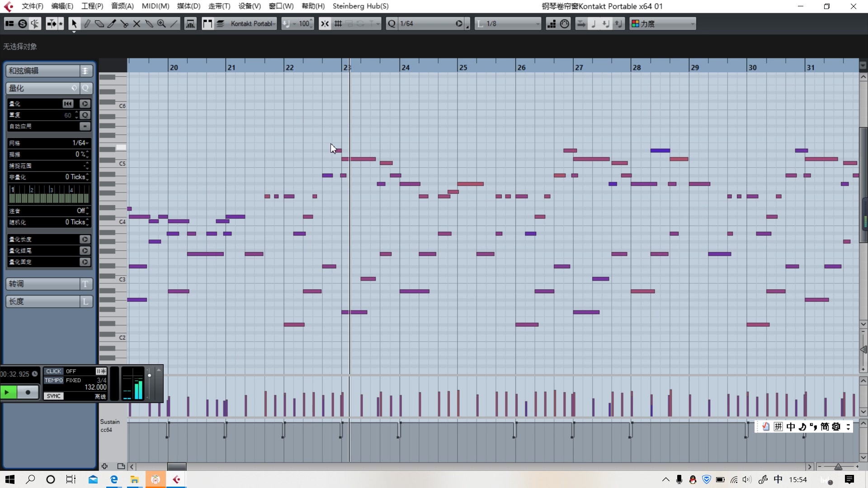
Task: Select the Mute X tool
Action: point(137,24)
